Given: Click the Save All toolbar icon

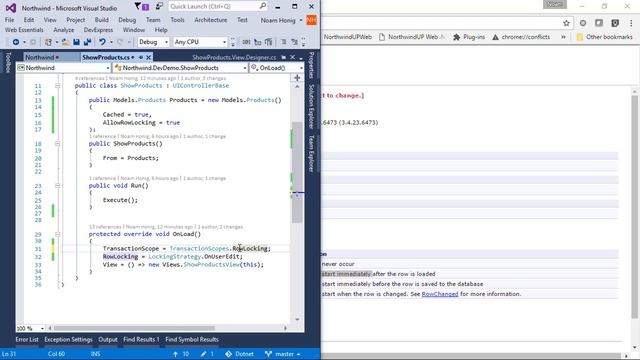Looking at the screenshot, I should 87,42.
